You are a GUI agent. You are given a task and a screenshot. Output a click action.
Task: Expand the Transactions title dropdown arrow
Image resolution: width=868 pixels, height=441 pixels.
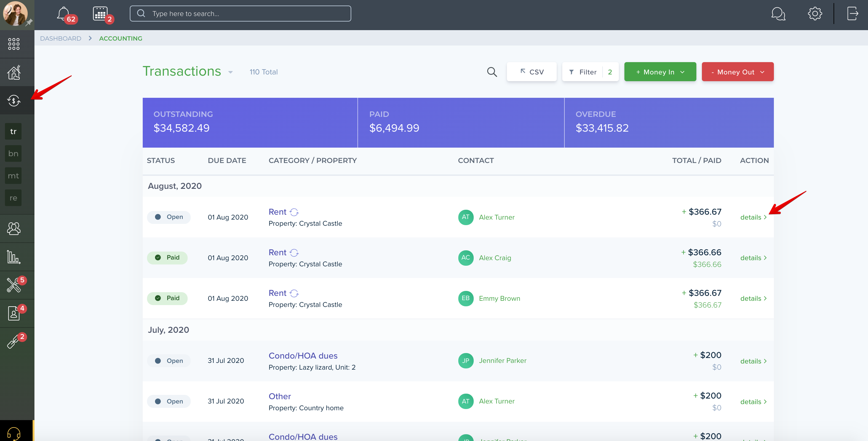pos(230,72)
